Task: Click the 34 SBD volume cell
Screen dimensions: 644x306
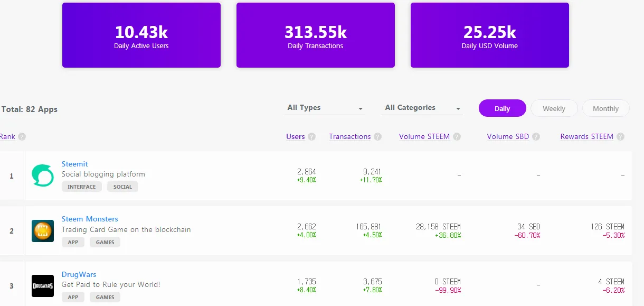Action: pyautogui.click(x=528, y=226)
